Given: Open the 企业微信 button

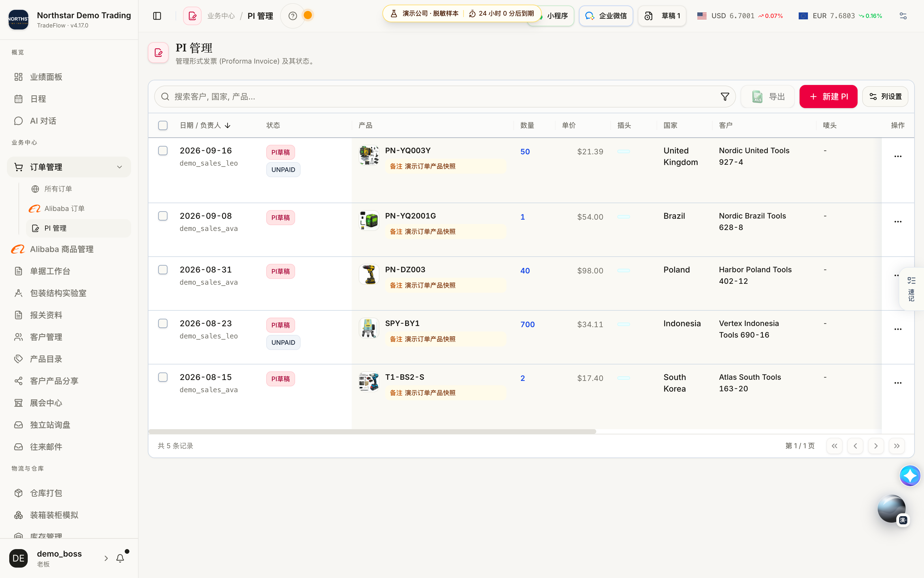Looking at the screenshot, I should point(606,16).
